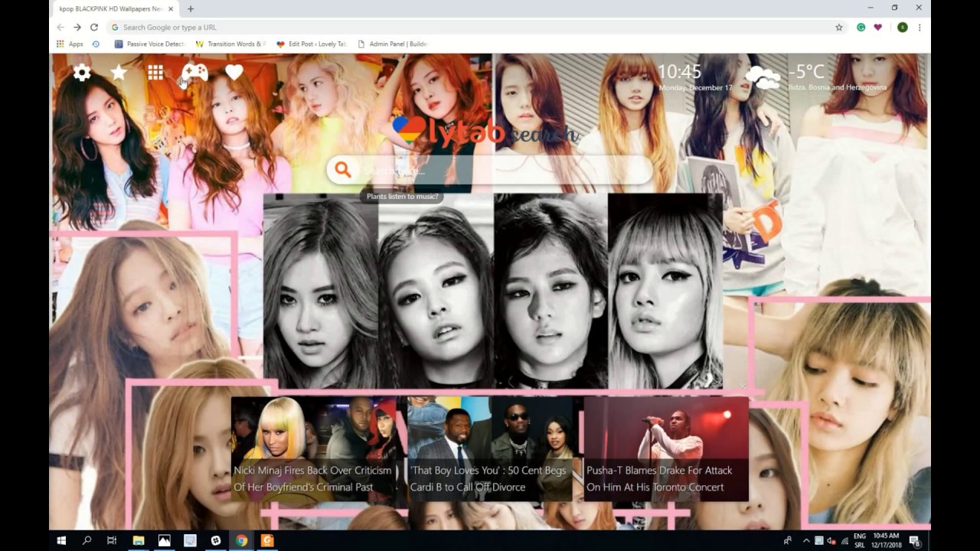Select the kpop BLACKPINK HD Wallpapers tab
980x551 pixels.
point(115,8)
